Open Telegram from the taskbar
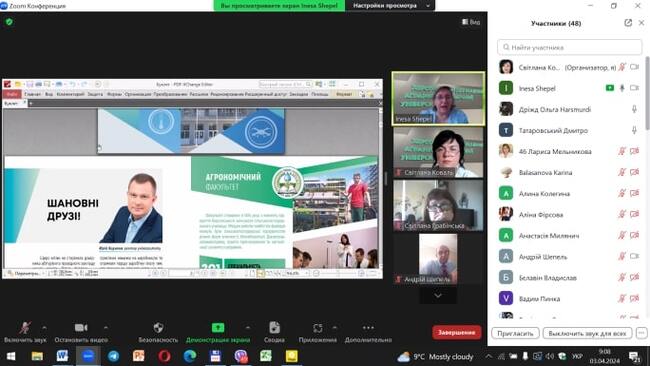The image size is (650, 366). [113, 356]
